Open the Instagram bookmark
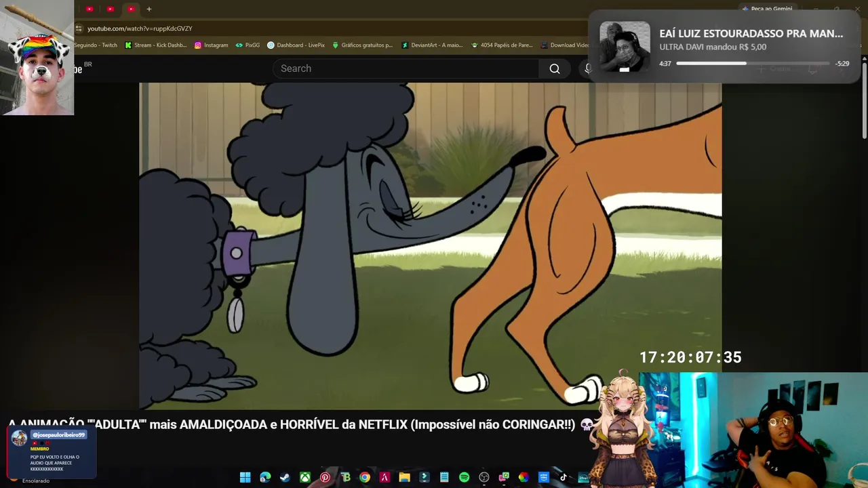This screenshot has width=868, height=488. tap(211, 45)
